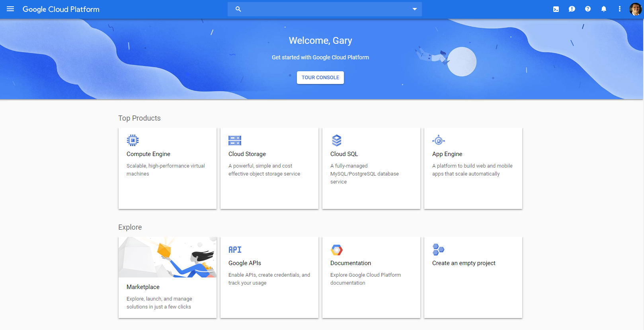The height and width of the screenshot is (330, 644).
Task: Open the hamburger navigation menu
Action: tap(10, 9)
